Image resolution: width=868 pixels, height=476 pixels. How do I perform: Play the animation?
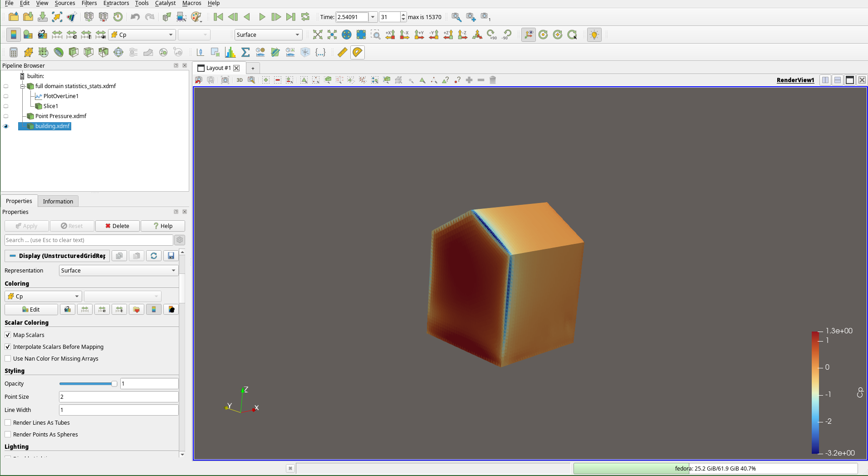click(262, 17)
